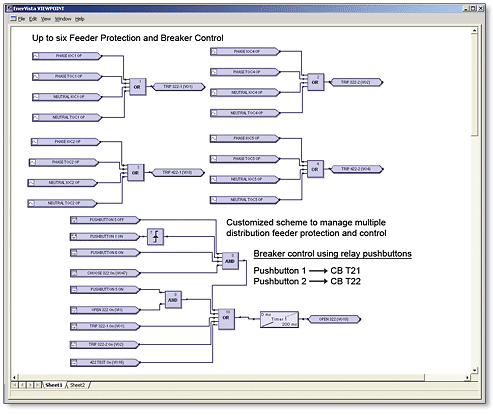493x415 pixels.
Task: Select the Timer 1 200 ms block
Action: coord(279,319)
